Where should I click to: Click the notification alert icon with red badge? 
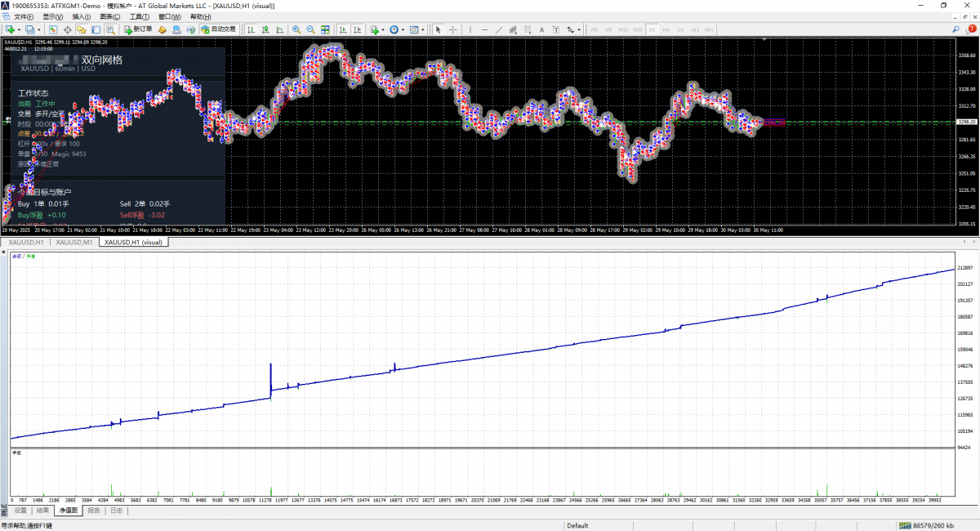click(x=971, y=29)
